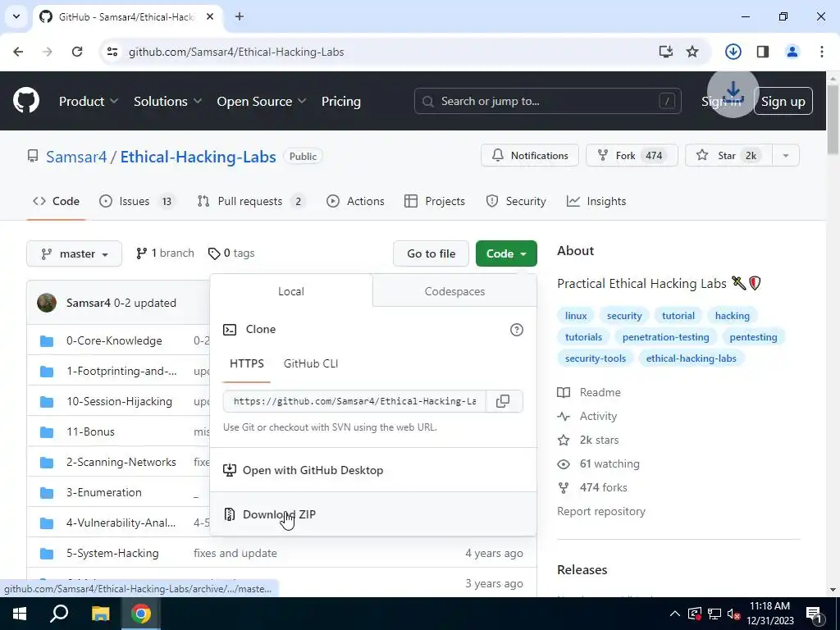
Task: Open Chrome three-dot menu
Action: pos(822,52)
